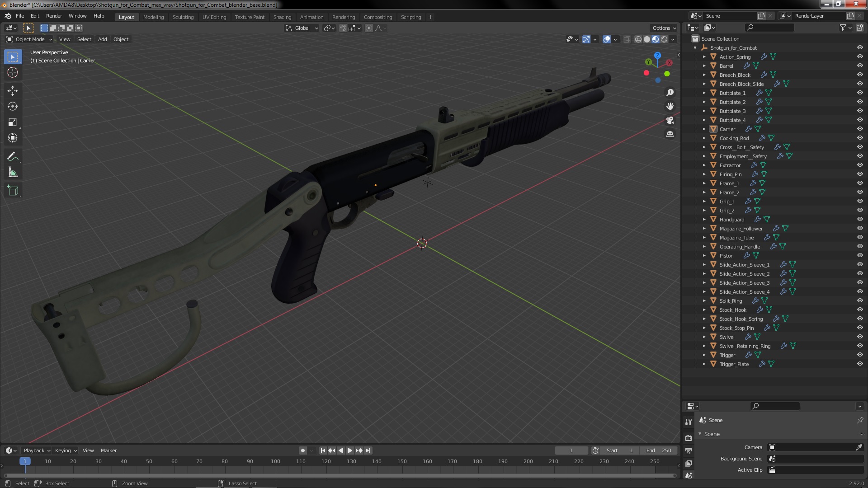Open the Add menu in viewport header
Screen dimensions: 868x488
point(103,39)
